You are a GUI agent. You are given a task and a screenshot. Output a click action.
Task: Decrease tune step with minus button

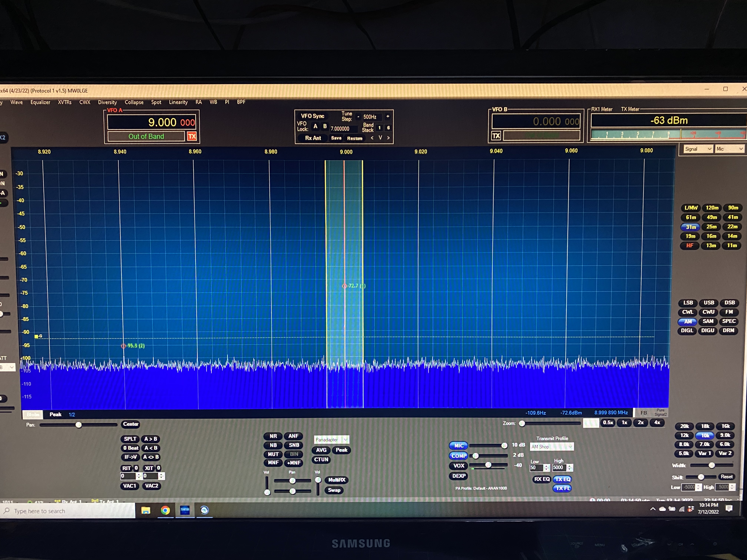358,116
